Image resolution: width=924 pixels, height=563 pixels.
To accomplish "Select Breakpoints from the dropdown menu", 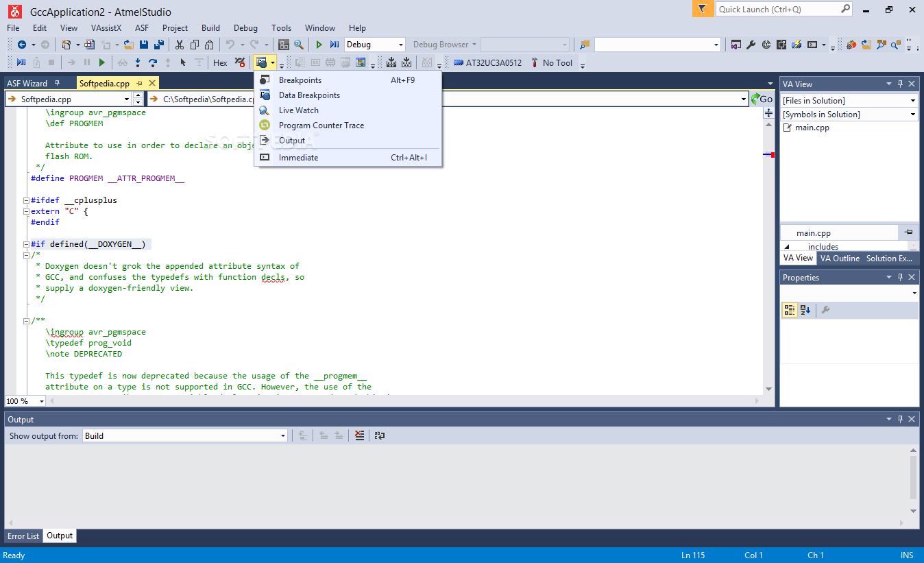I will (348, 80).
